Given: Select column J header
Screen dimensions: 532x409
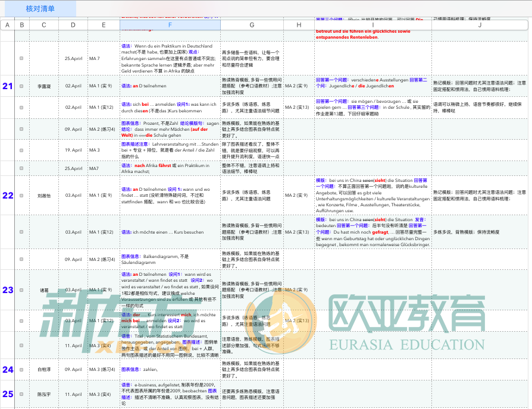Looking at the screenshot, I should tap(480, 25).
